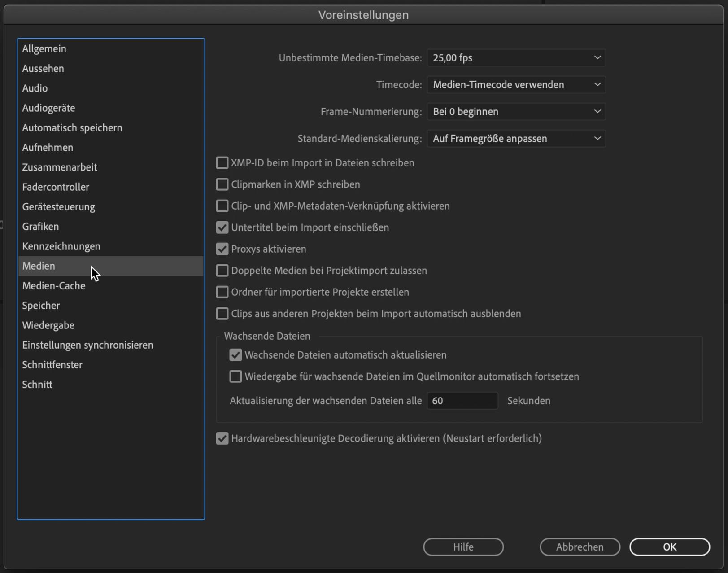The width and height of the screenshot is (728, 573).
Task: Expand the Timecode dropdown menu
Action: pos(516,85)
